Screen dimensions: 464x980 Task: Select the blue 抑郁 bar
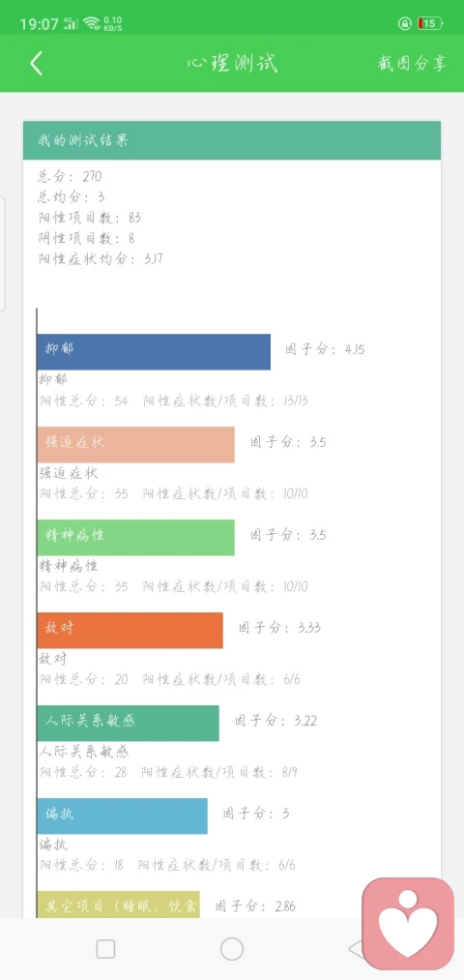pos(154,352)
